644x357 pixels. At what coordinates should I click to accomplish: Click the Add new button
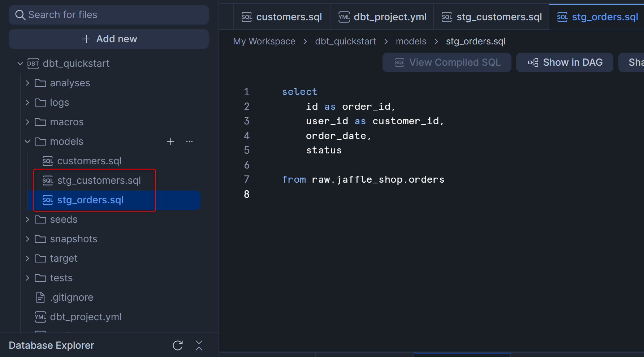point(109,39)
